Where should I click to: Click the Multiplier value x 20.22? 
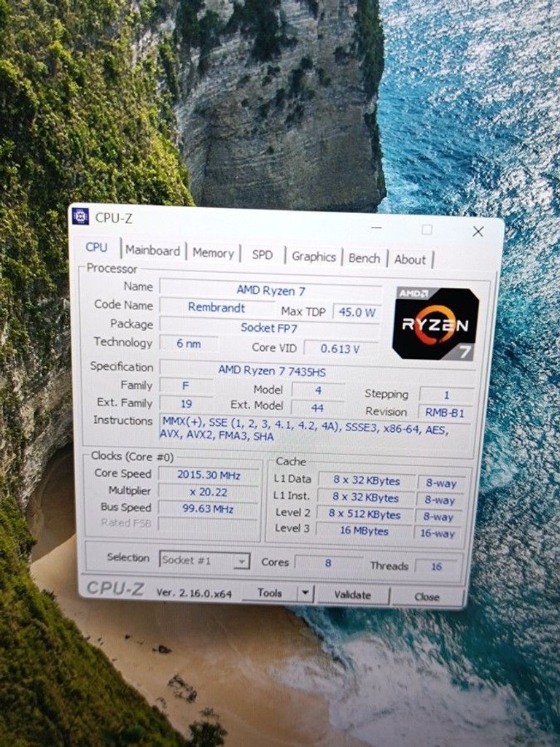click(209, 492)
